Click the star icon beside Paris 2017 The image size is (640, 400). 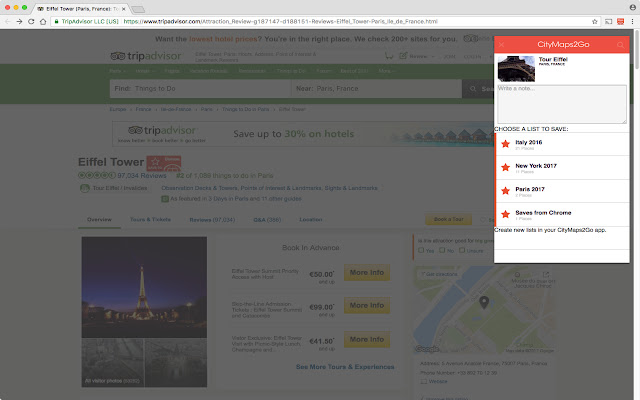click(x=505, y=191)
